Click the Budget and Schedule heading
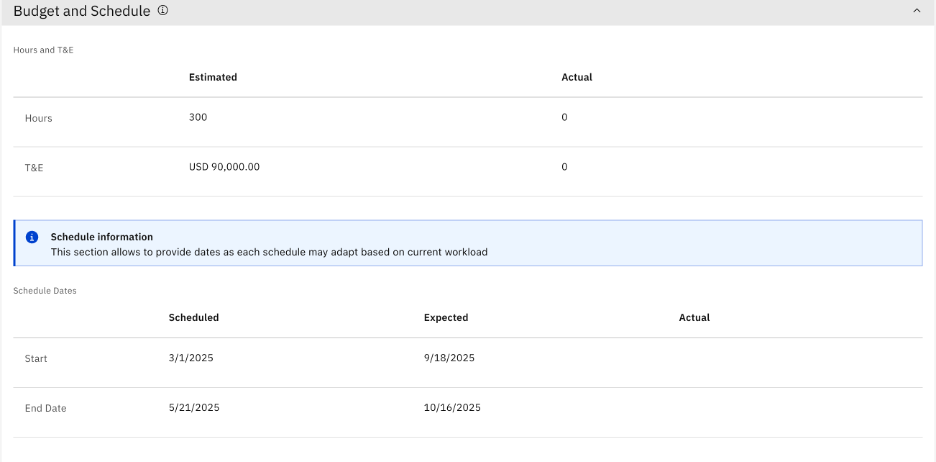The height and width of the screenshot is (462, 936). [x=81, y=11]
